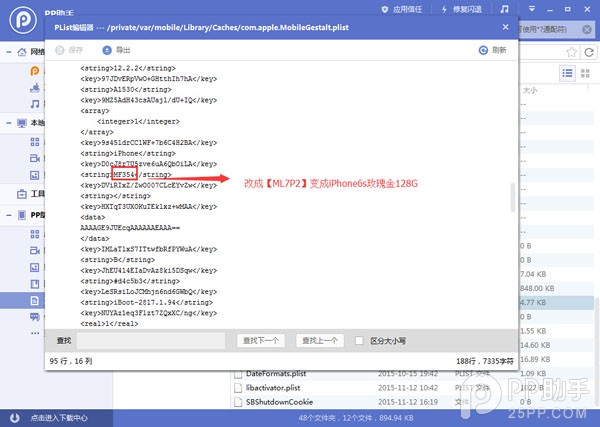Click the home icon for 网络
600x427 pixels.
(22, 52)
